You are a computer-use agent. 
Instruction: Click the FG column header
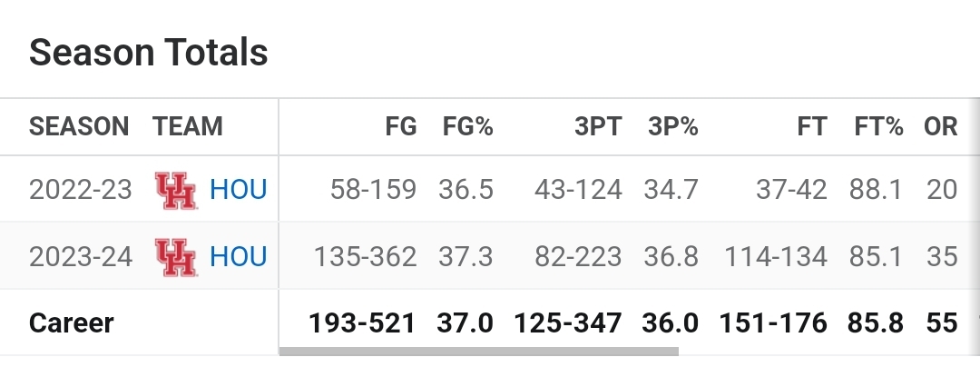click(x=401, y=126)
